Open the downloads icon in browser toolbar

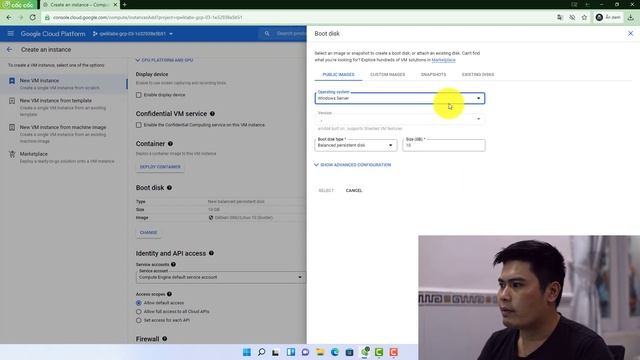tap(630, 18)
